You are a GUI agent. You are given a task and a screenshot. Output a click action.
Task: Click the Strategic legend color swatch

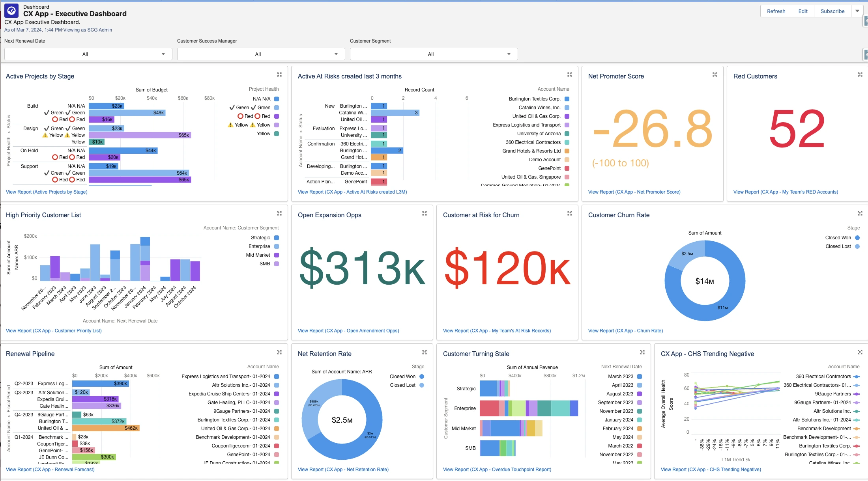pos(277,238)
